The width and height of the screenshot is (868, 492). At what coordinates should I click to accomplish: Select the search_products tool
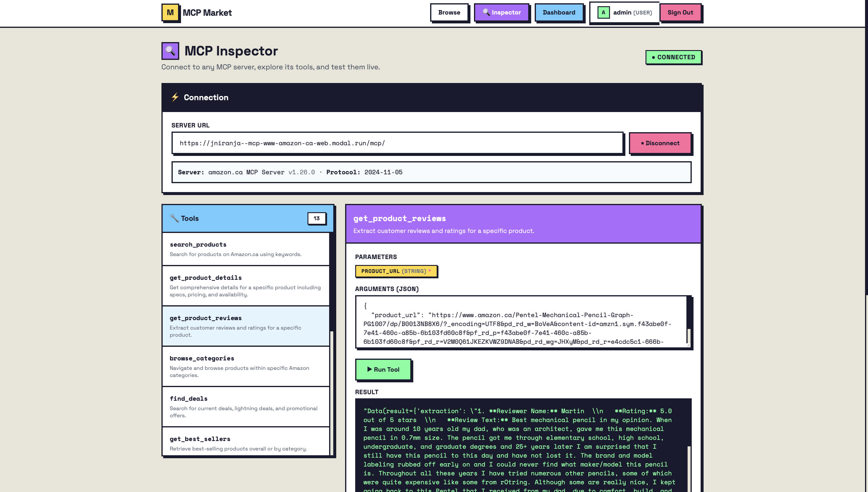click(246, 249)
